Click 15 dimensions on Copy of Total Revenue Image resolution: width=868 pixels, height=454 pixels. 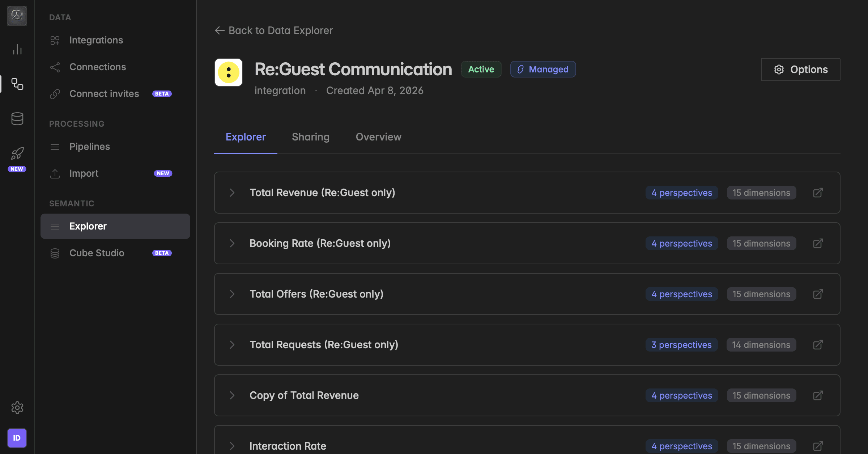click(761, 395)
